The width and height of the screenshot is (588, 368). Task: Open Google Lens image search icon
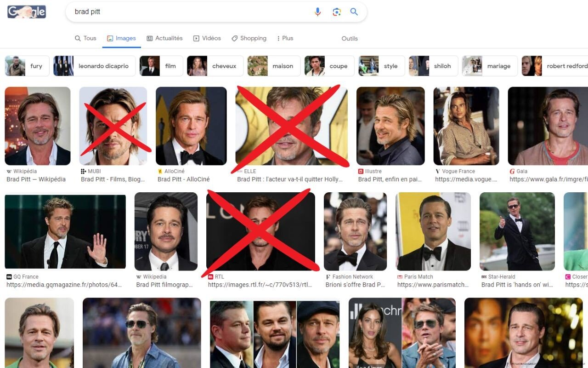click(x=337, y=12)
